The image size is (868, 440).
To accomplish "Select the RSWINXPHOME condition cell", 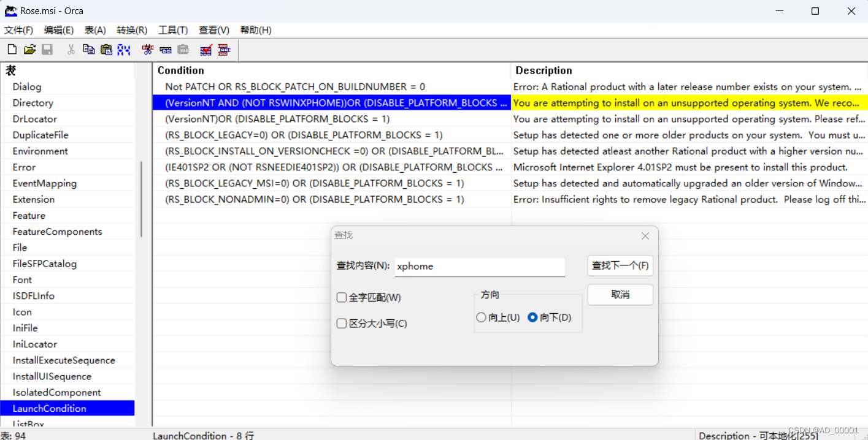I will pos(331,103).
